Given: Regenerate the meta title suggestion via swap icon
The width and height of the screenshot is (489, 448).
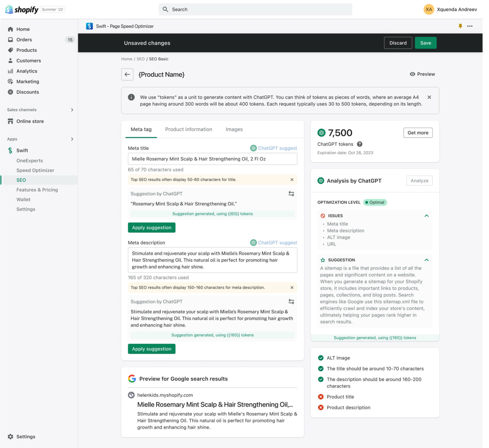Looking at the screenshot, I should (291, 193).
